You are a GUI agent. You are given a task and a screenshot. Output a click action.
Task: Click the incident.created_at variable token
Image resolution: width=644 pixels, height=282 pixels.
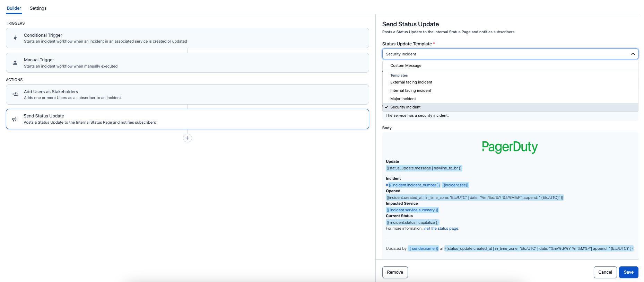click(475, 197)
